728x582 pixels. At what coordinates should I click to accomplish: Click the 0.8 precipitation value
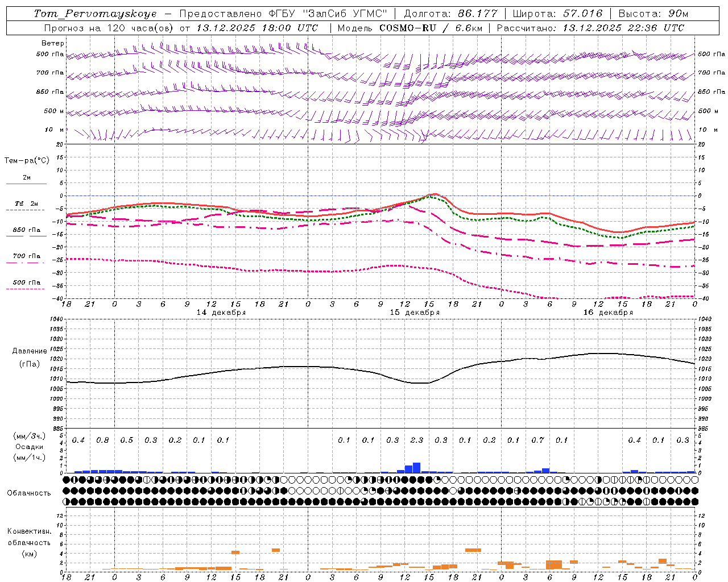(102, 440)
